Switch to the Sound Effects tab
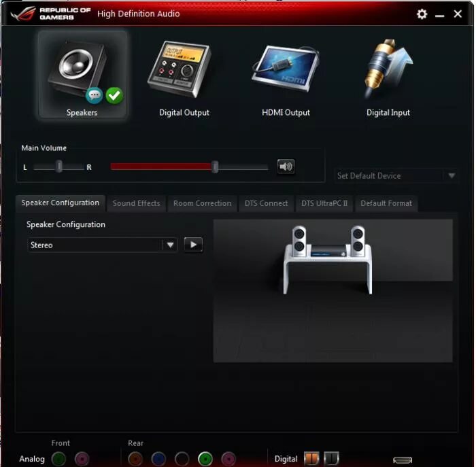This screenshot has height=467, width=476. [136, 203]
